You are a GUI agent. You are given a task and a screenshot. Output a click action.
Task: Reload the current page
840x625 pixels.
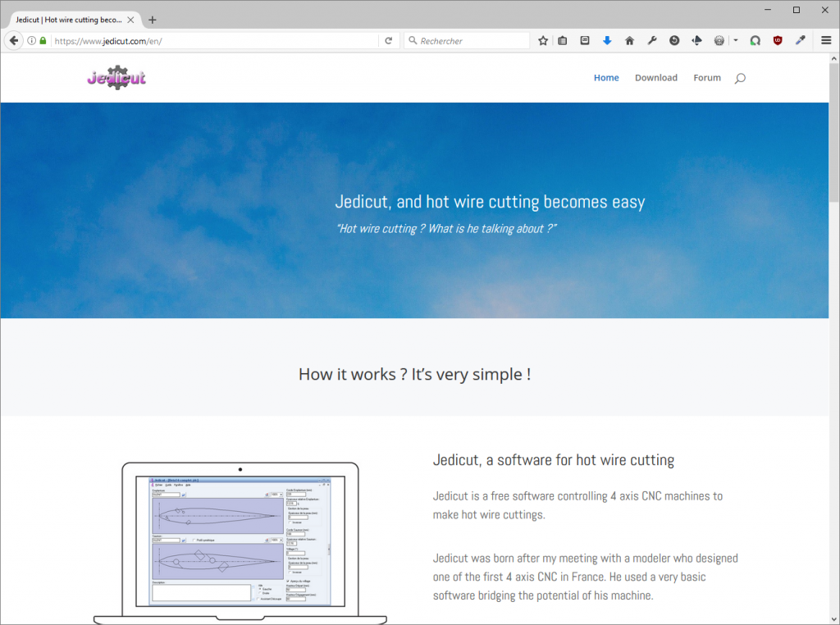pos(388,41)
